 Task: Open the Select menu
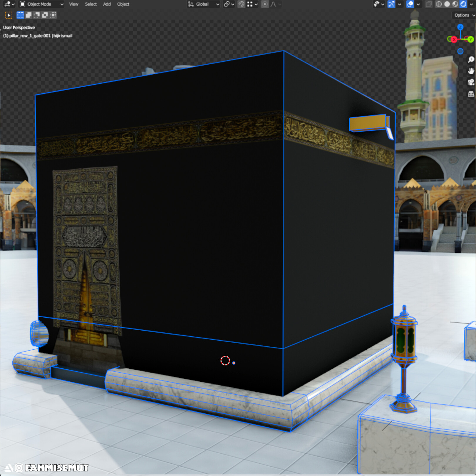click(91, 4)
